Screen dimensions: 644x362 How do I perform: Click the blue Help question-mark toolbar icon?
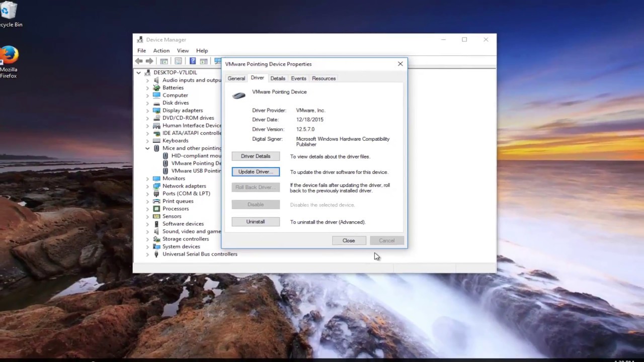[x=193, y=61]
